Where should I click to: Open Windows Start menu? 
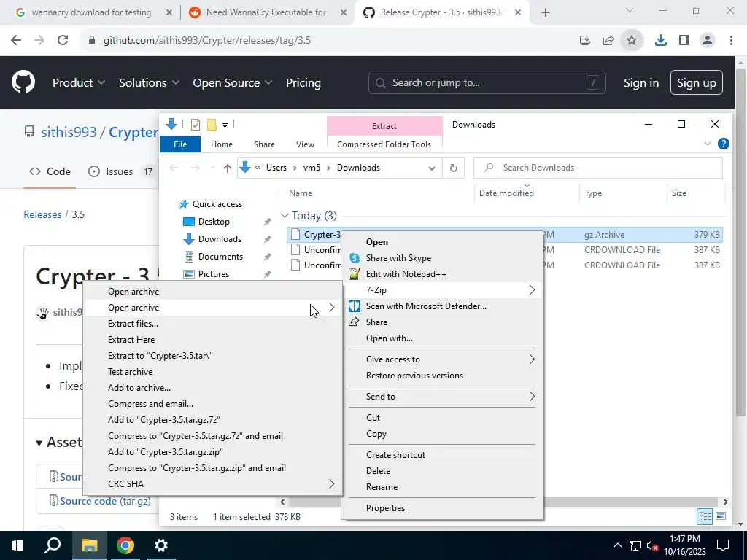point(18,545)
